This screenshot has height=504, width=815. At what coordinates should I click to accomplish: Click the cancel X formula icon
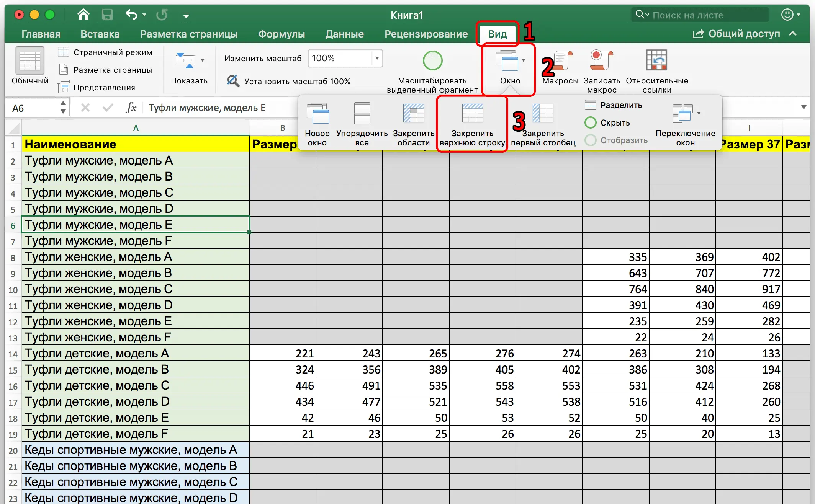pyautogui.click(x=85, y=108)
